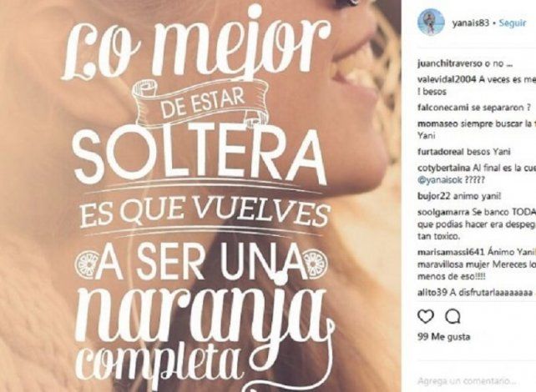
Task: Open cotybertaina commenter profile
Action: pos(443,168)
